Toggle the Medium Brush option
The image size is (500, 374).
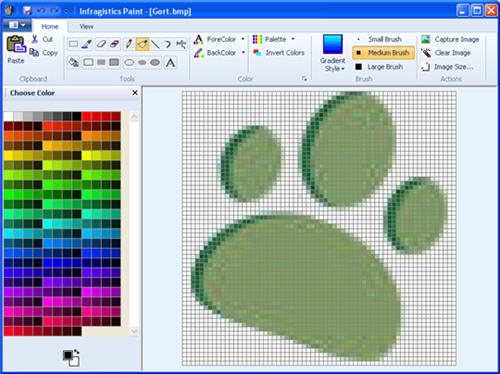[383, 53]
